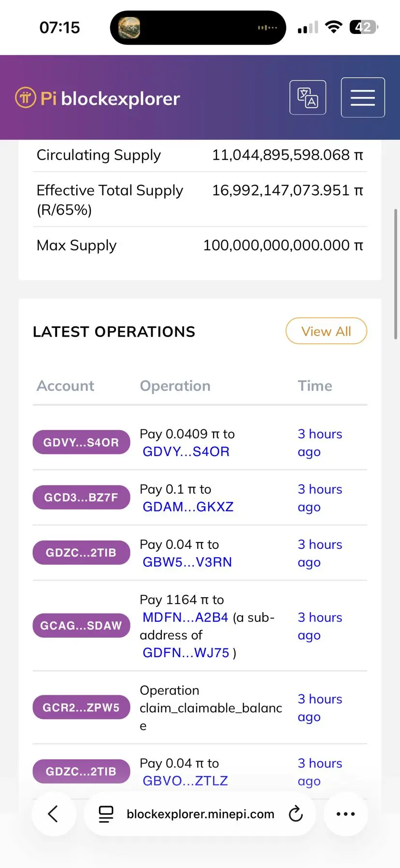Viewport: 400px width, 868px height.
Task: Tap the Pi logo coin icon
Action: (26, 98)
